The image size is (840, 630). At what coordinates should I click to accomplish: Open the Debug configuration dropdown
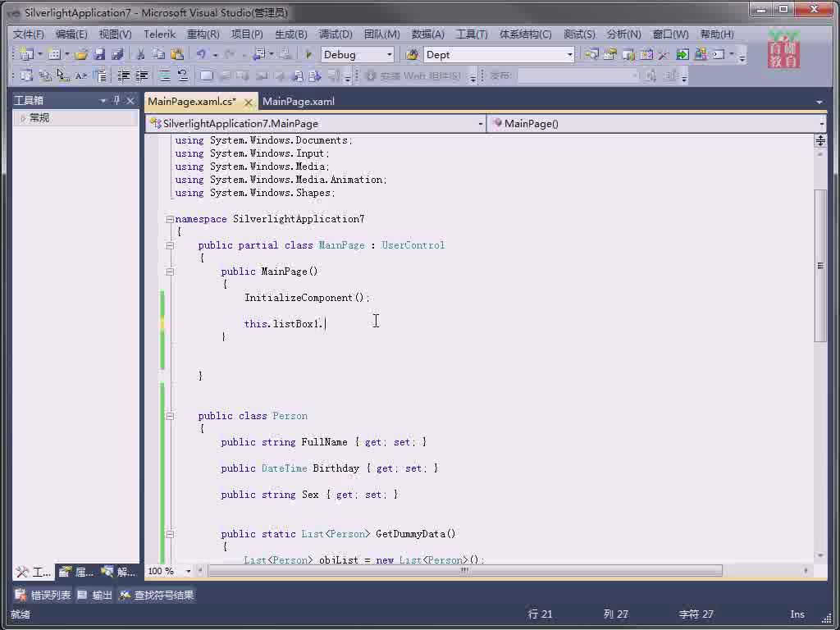[390, 55]
